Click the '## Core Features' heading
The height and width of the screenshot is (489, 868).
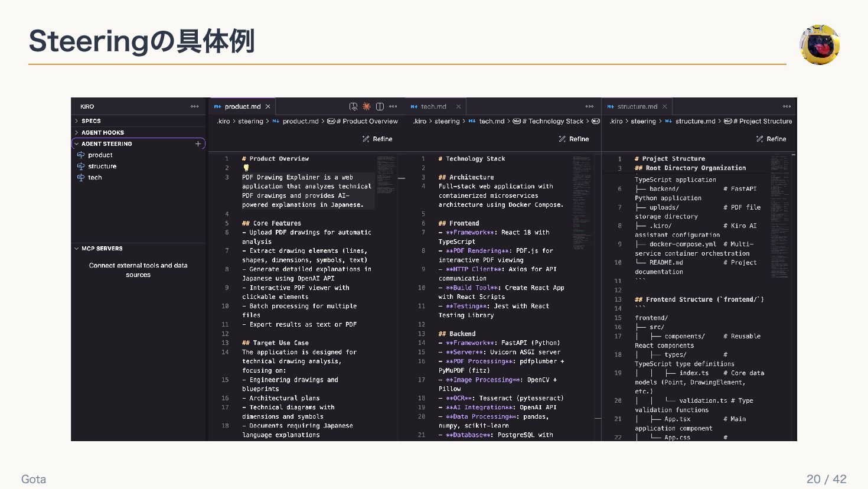pyautogui.click(x=272, y=223)
